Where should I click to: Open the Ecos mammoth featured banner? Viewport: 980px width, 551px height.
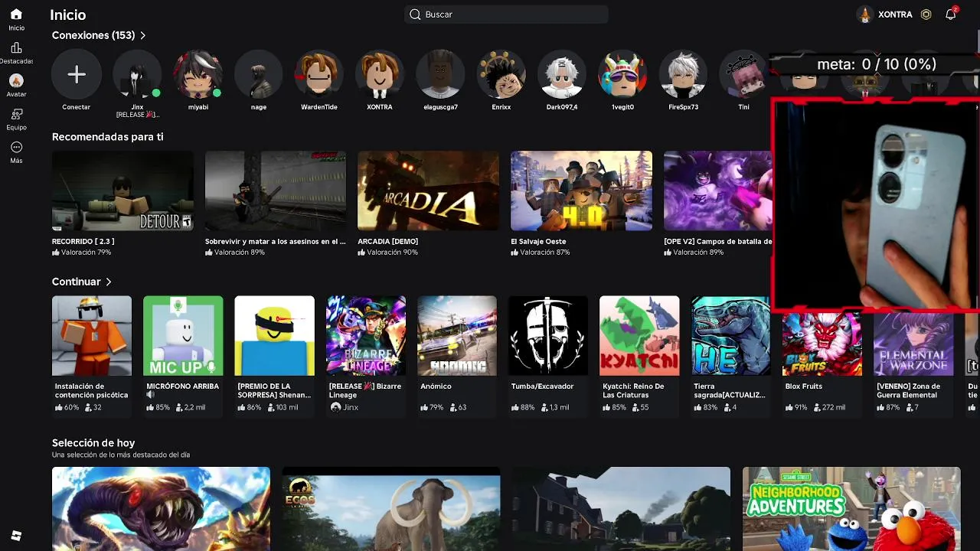tap(391, 508)
